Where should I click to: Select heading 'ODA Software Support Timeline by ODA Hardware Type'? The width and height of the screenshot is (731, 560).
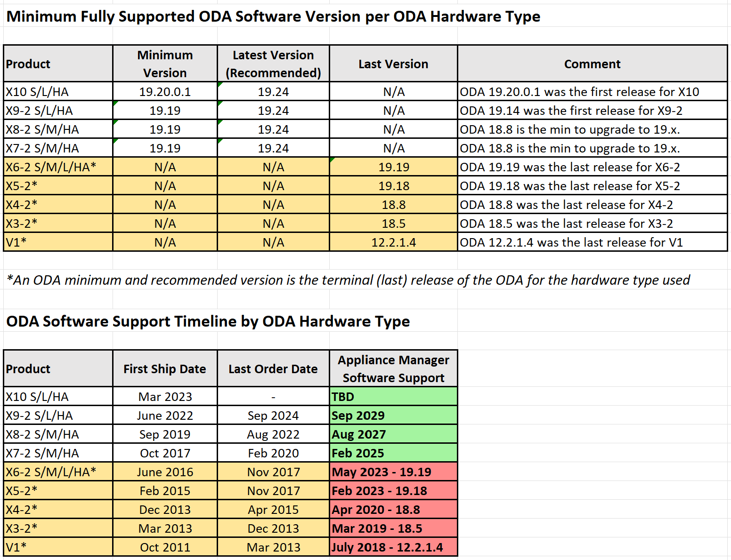tap(208, 321)
